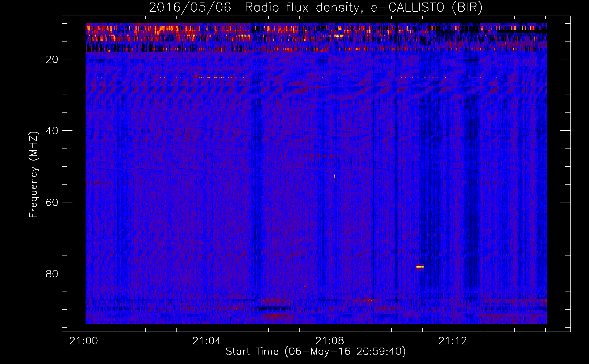The width and height of the screenshot is (589, 364).
Task: Click the "21:04" time tick label
Action: pos(207,341)
